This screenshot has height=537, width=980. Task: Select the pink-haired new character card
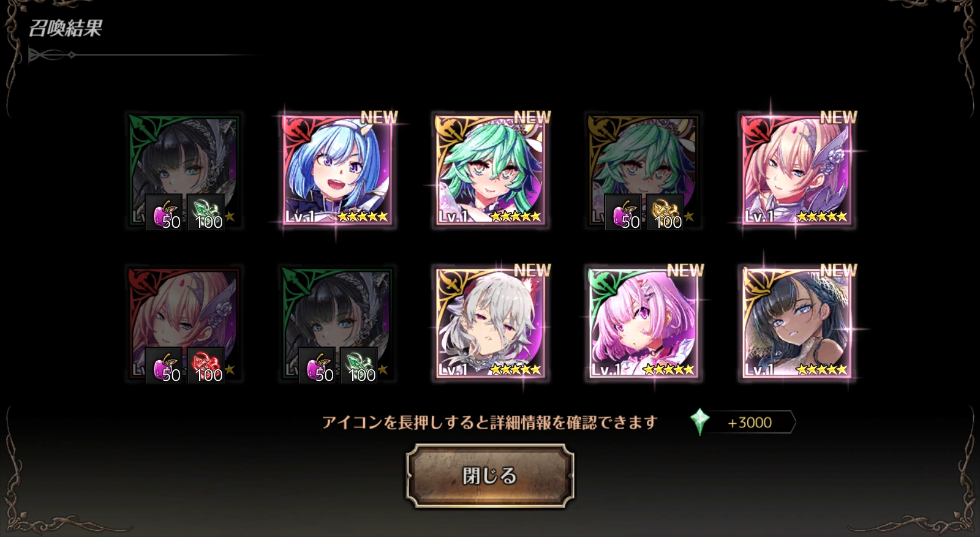click(x=644, y=323)
